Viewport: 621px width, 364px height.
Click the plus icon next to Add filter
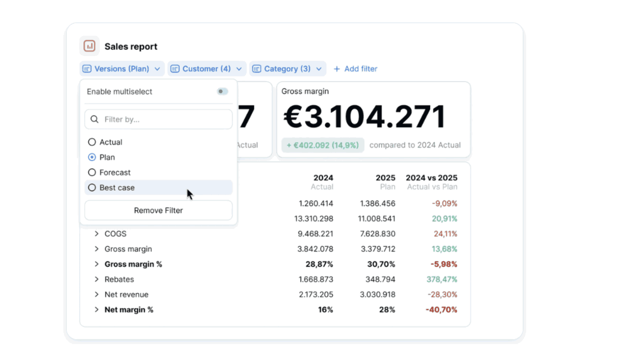[x=336, y=69]
